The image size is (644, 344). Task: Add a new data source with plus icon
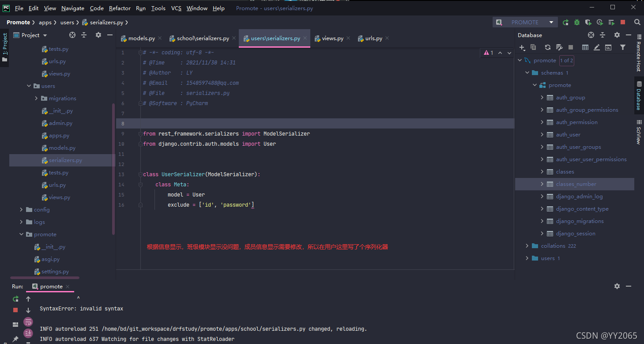(522, 47)
